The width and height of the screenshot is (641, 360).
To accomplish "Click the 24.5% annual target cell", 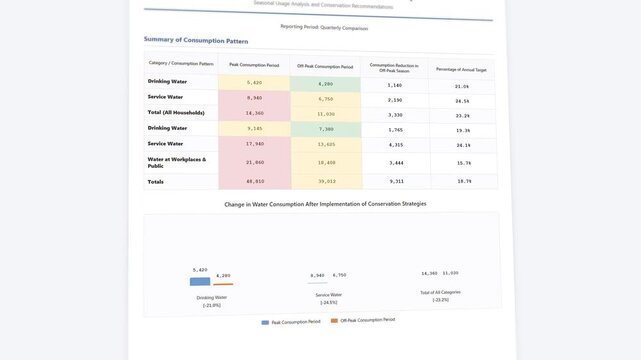I will tap(462, 101).
